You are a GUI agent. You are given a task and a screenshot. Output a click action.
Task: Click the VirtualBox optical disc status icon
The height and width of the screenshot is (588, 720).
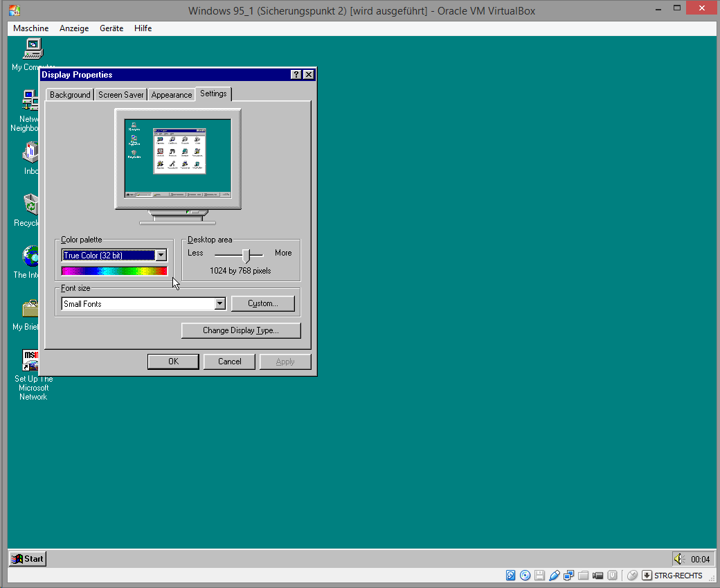pyautogui.click(x=525, y=575)
